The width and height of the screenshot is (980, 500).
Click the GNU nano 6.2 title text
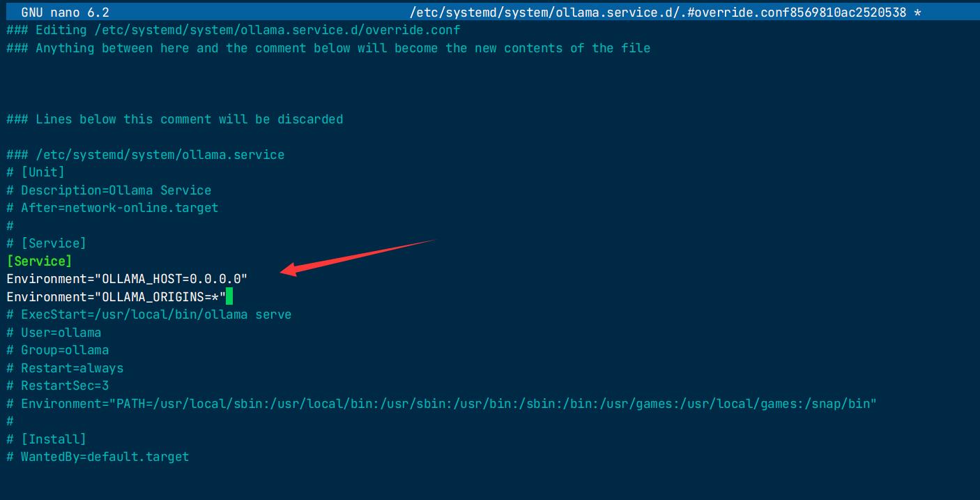tap(65, 13)
